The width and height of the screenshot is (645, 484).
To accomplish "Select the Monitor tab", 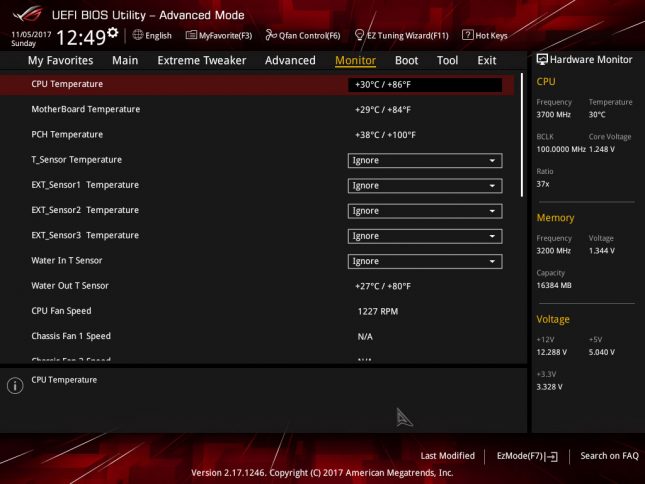I will tap(355, 60).
